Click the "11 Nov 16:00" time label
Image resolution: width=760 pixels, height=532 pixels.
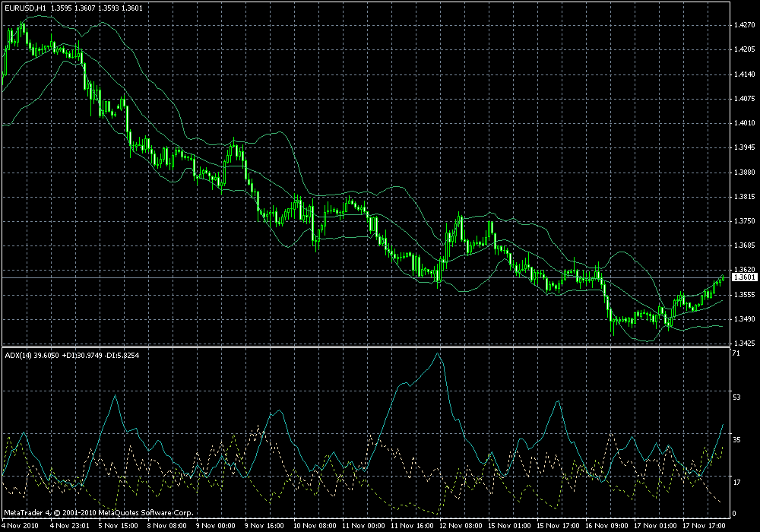coord(412,526)
